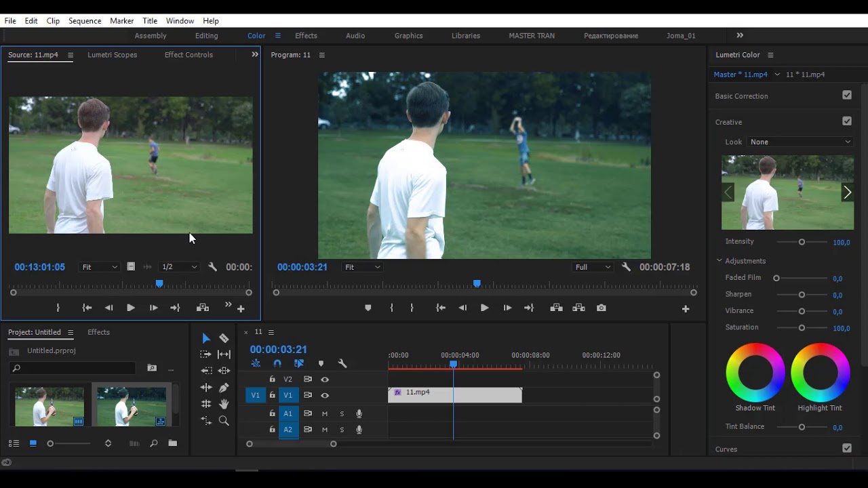
Task: Go to In point in Program monitor
Action: pyautogui.click(x=441, y=308)
